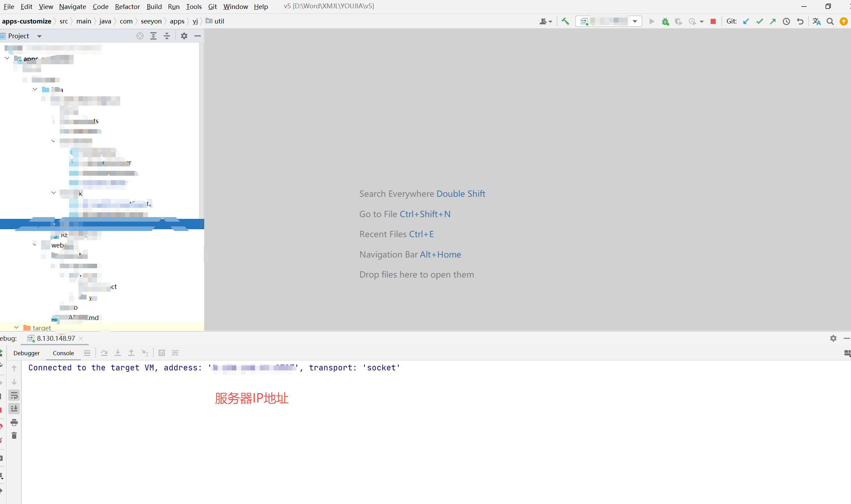Click Git update project blue arrow
The height and width of the screenshot is (504, 851).
pyautogui.click(x=746, y=21)
